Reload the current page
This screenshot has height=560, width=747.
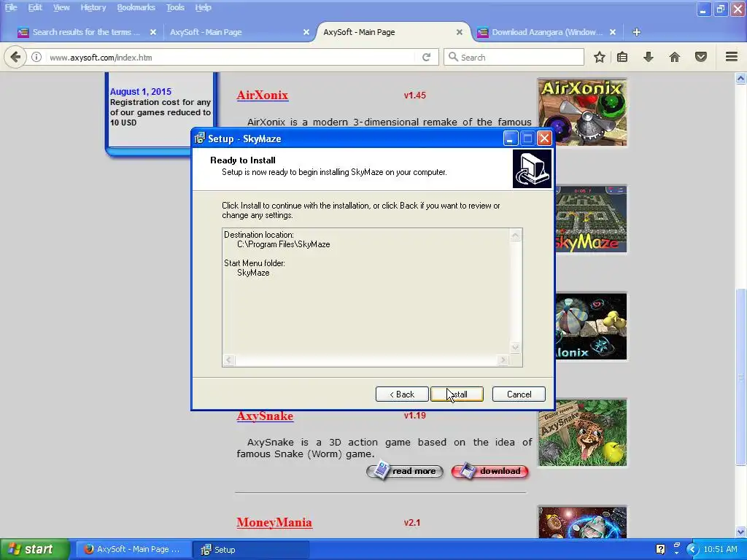426,57
